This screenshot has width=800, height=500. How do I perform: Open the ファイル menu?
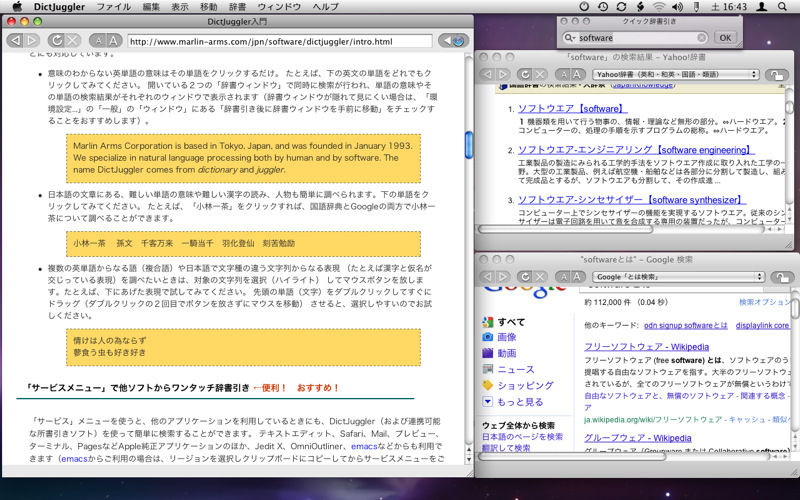(113, 7)
